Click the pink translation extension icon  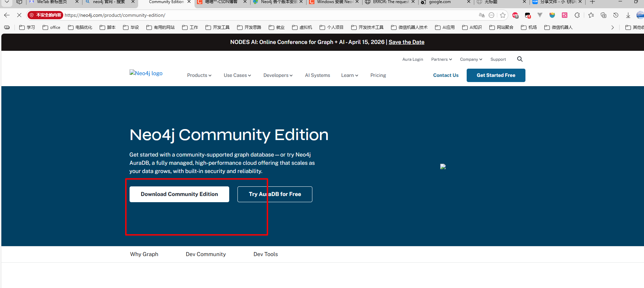click(565, 15)
